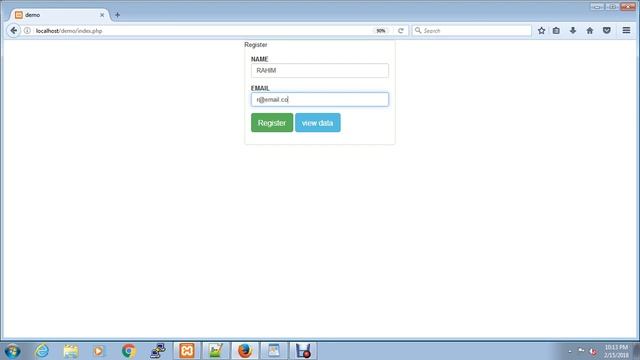Open a new tab with plus icon
640x360 pixels.
(118, 15)
